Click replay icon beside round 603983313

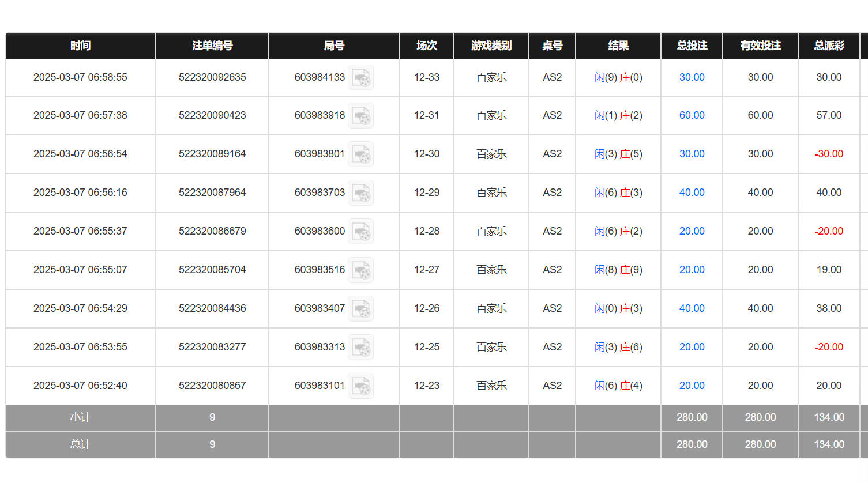[x=361, y=348]
